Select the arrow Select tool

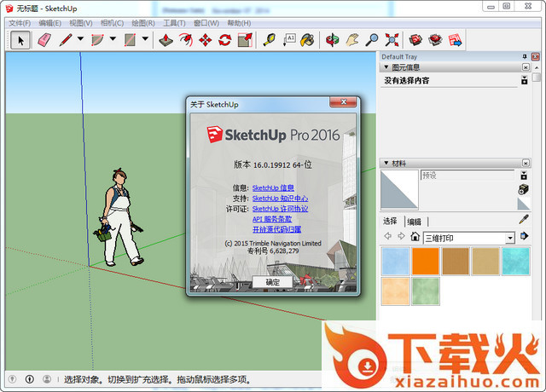(x=20, y=40)
